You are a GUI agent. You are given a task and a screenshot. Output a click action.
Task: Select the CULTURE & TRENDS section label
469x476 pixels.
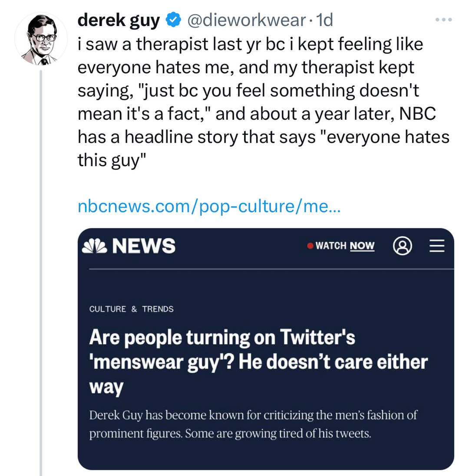pos(131,309)
